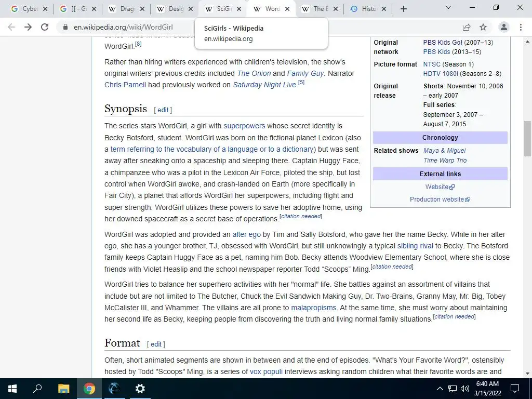
Task: Open Chrome's three-dot menu
Action: [521, 27]
